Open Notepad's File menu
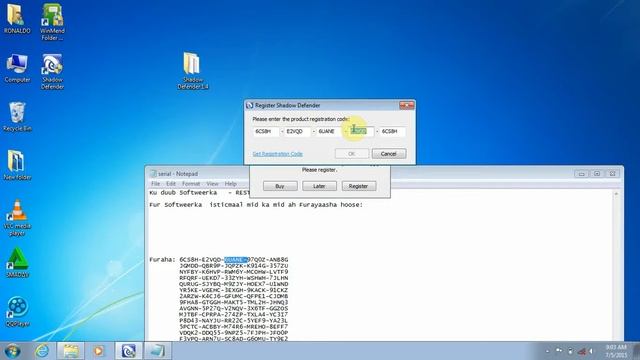The width and height of the screenshot is (640, 360). click(156, 184)
